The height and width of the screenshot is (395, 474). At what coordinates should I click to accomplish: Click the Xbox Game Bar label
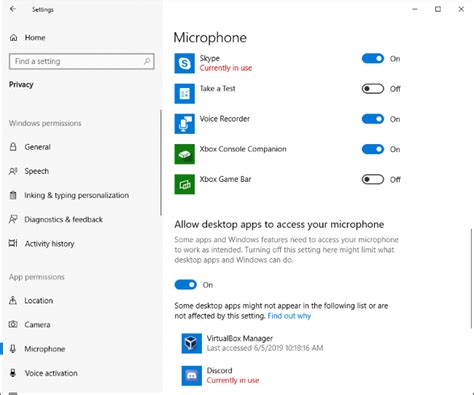(225, 179)
